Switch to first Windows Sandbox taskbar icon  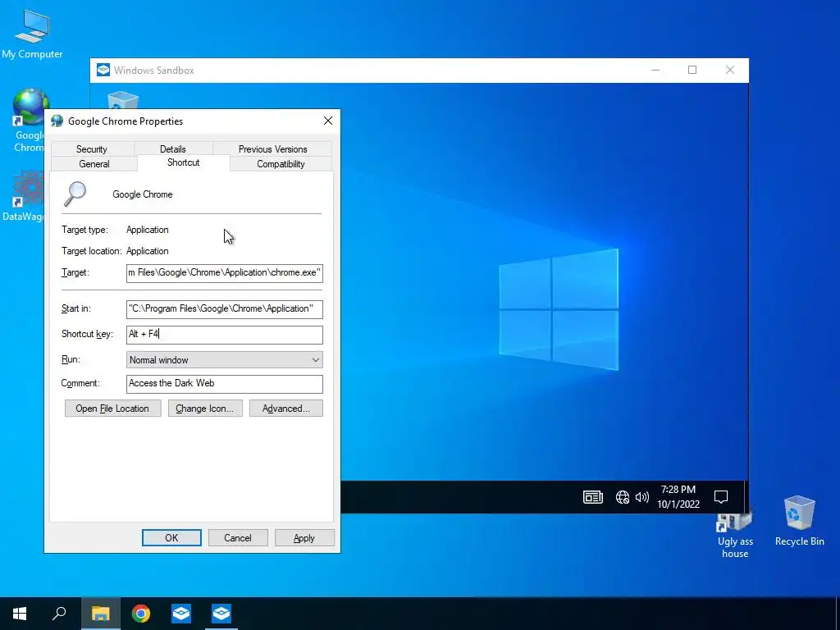pyautogui.click(x=181, y=614)
